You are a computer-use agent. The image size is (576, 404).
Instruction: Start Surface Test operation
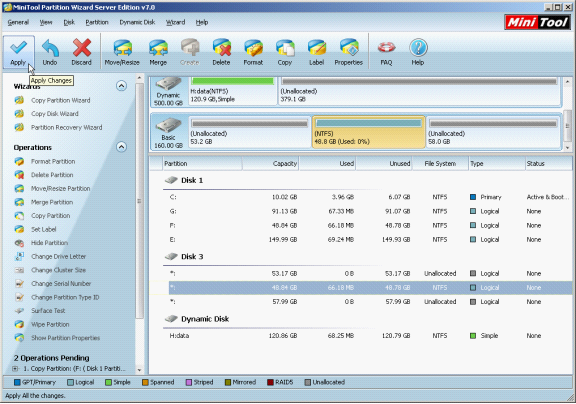click(x=48, y=311)
